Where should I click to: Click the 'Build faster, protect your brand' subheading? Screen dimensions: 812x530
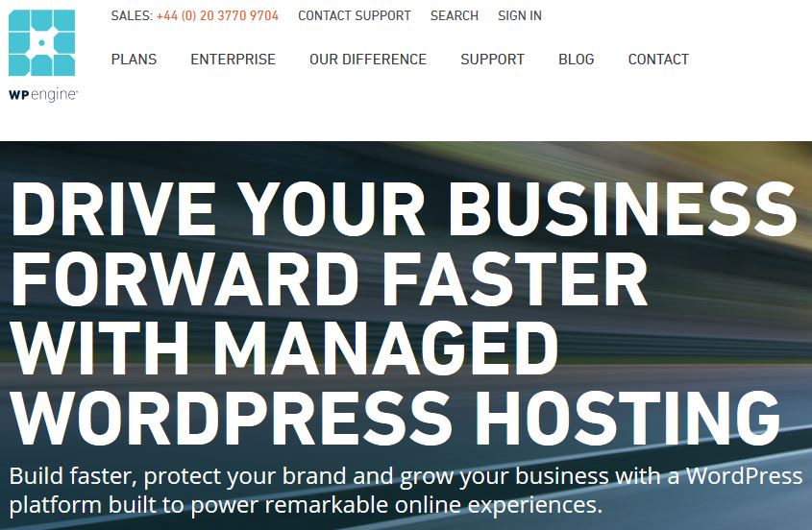point(406,476)
